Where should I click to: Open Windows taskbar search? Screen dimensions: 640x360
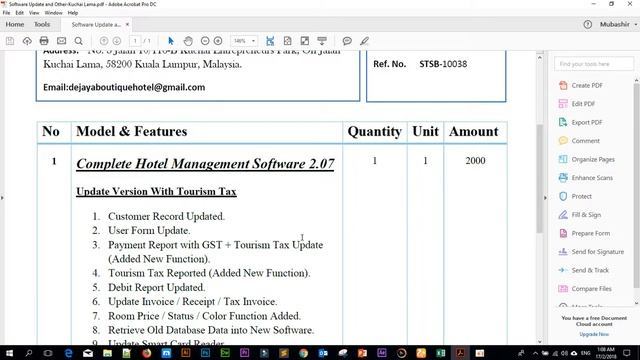point(29,353)
